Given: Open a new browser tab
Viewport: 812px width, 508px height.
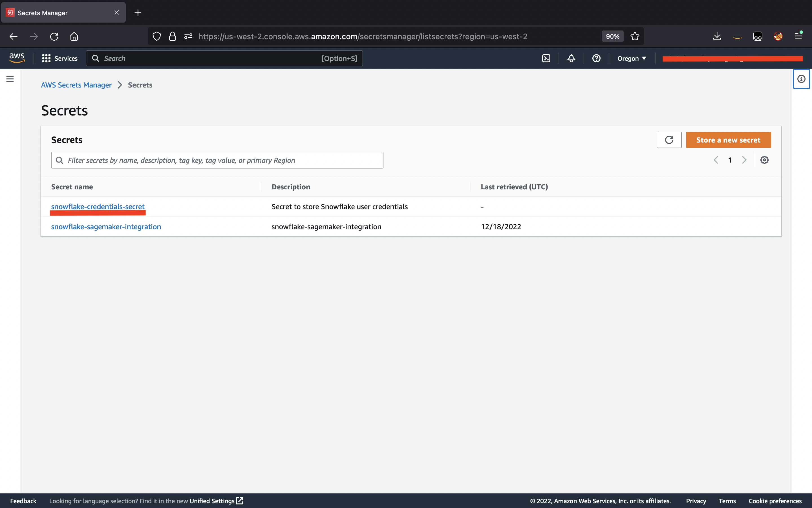Looking at the screenshot, I should coord(138,13).
